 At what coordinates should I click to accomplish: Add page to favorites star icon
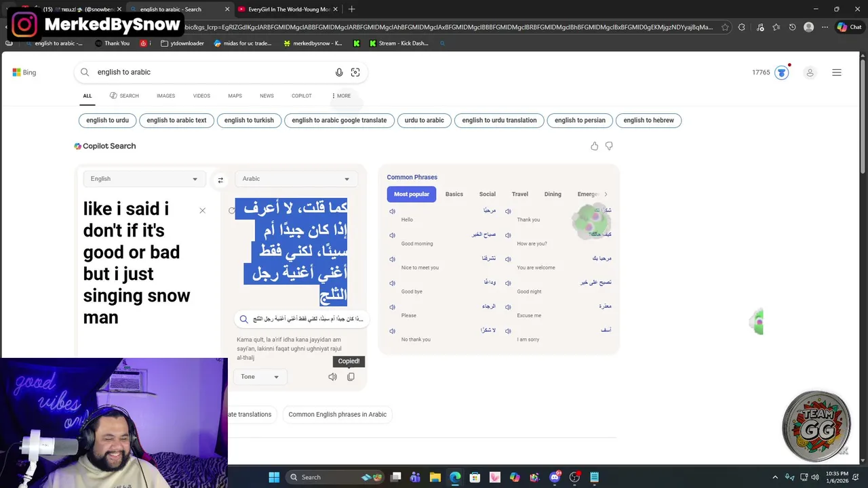coord(725,27)
